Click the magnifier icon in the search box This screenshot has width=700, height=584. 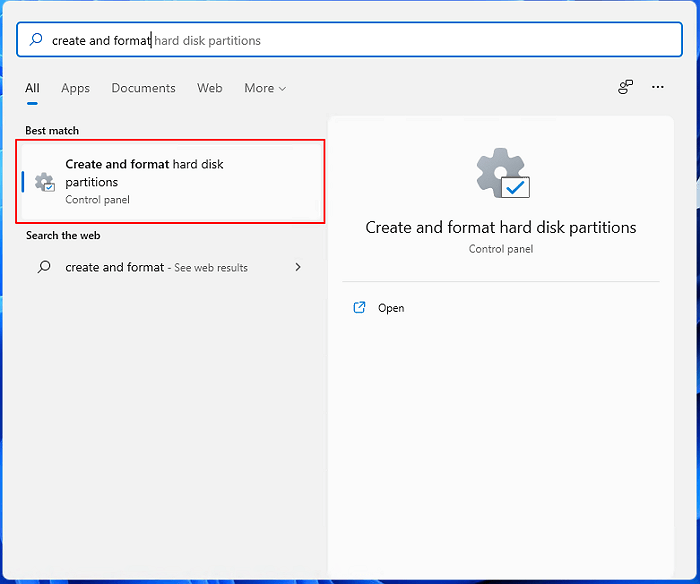tap(36, 40)
